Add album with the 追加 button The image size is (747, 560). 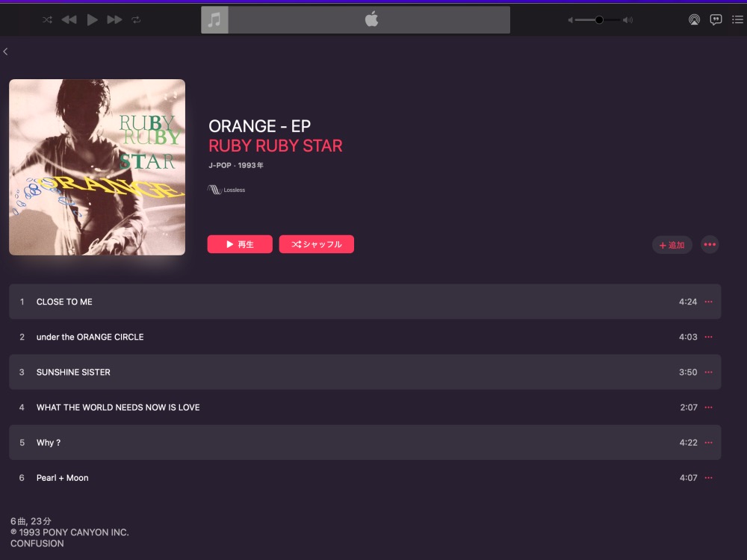point(672,245)
